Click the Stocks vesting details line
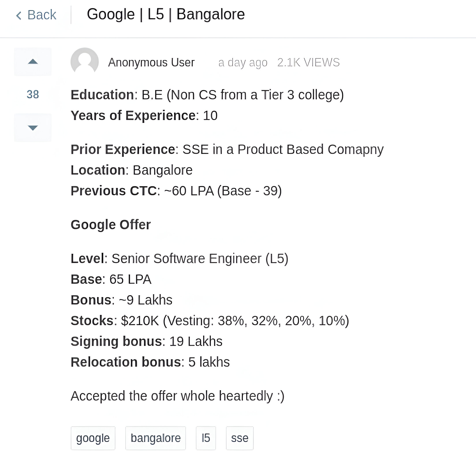476x472 pixels. pyautogui.click(x=210, y=321)
